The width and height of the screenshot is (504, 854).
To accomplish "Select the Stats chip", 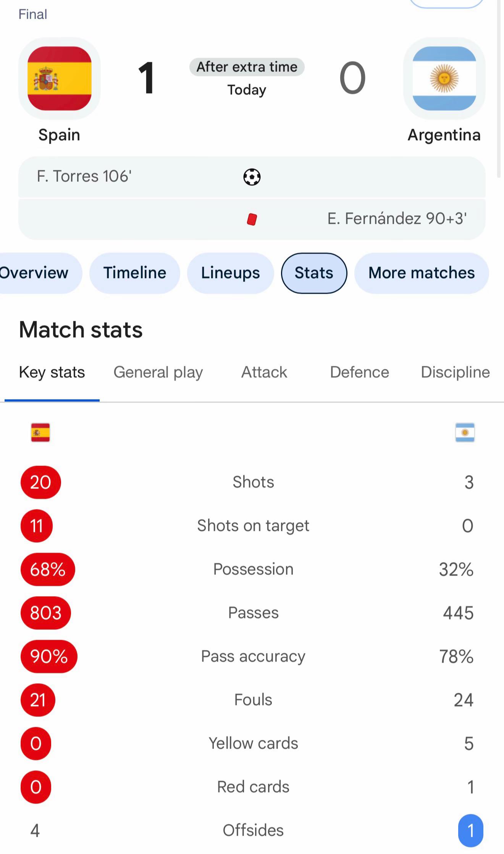I will 314,273.
